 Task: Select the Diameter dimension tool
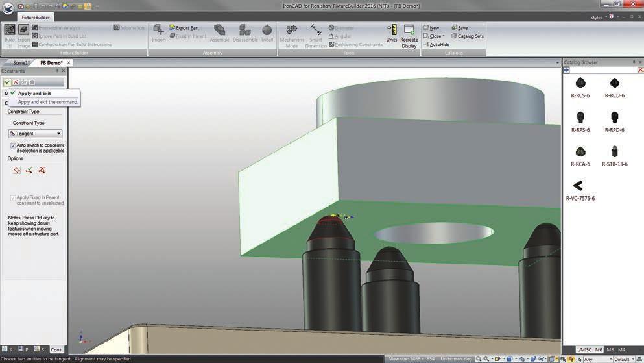[341, 27]
